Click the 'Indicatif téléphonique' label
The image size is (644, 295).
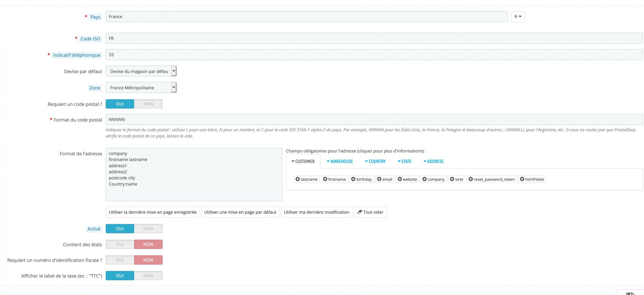tap(76, 55)
